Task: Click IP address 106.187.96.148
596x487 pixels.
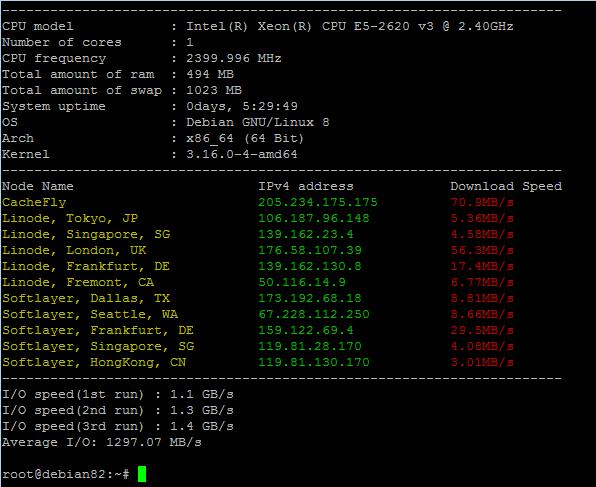Action: point(314,218)
